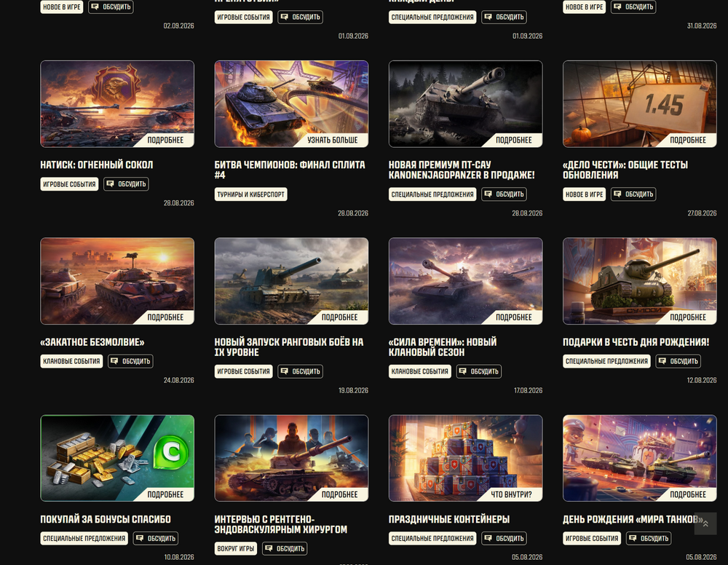
Task: Open «Подарки в честь дня рождения!» headline
Action: click(x=636, y=342)
